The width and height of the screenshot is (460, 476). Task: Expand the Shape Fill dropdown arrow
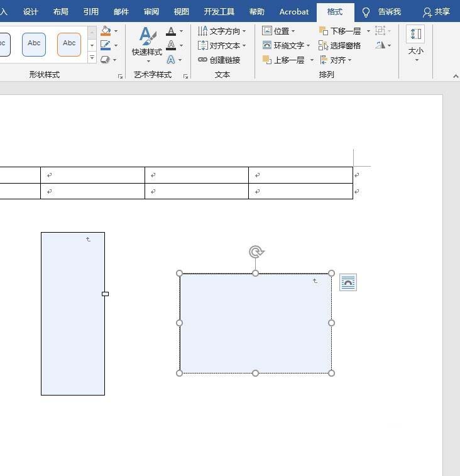116,31
